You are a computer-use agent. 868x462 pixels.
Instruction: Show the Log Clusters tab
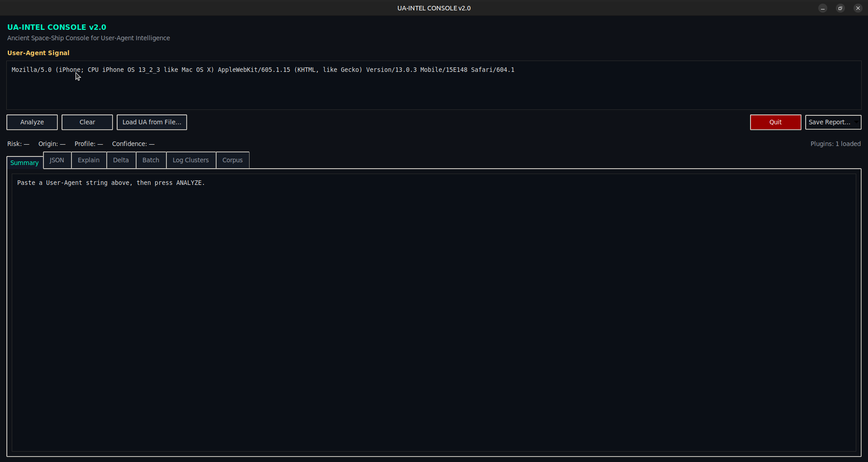click(191, 160)
